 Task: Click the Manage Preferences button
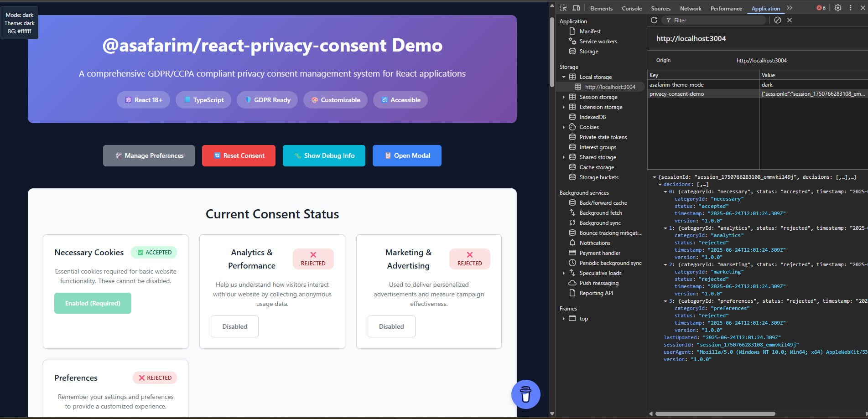pos(149,155)
